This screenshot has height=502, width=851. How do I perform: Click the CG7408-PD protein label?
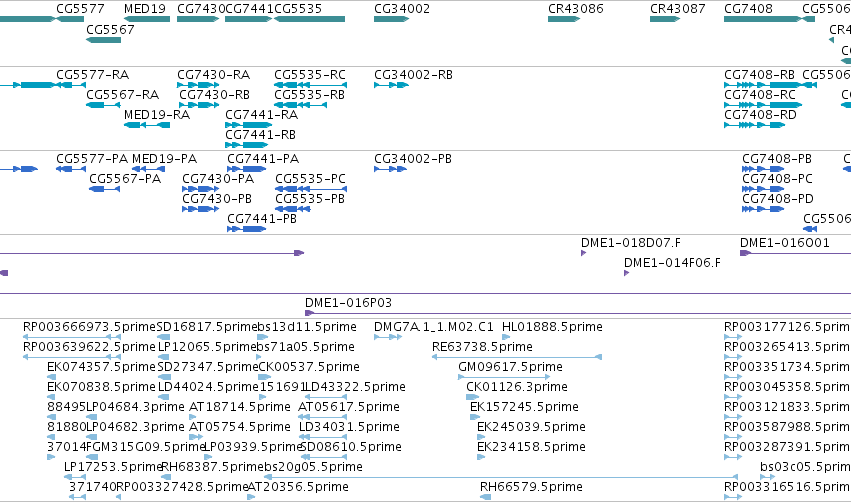[778, 199]
